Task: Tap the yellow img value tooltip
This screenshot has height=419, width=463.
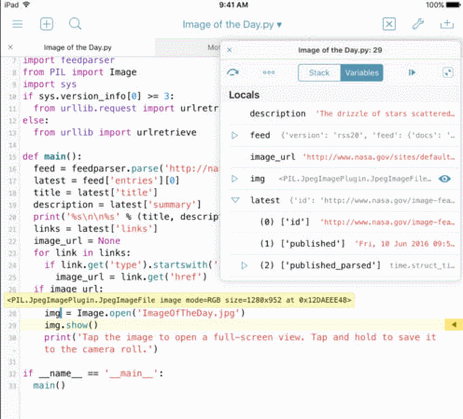Action: (x=179, y=300)
